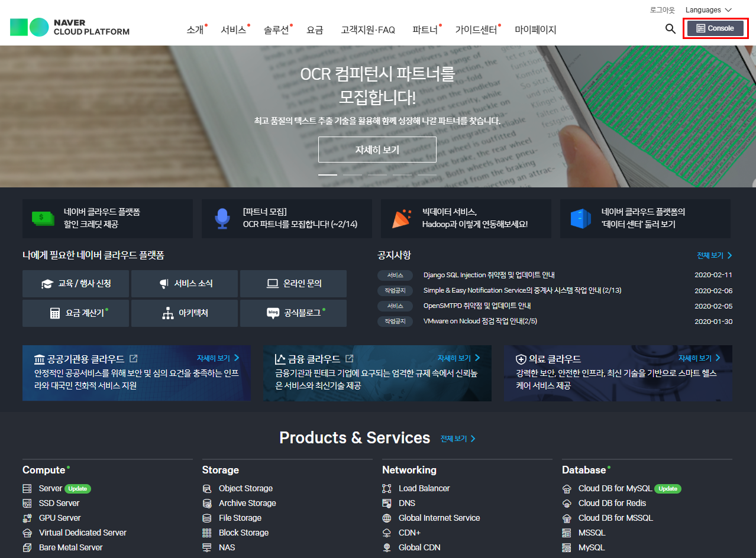This screenshot has width=756, height=558.
Task: Select the first banner slide indicator
Action: 328,175
